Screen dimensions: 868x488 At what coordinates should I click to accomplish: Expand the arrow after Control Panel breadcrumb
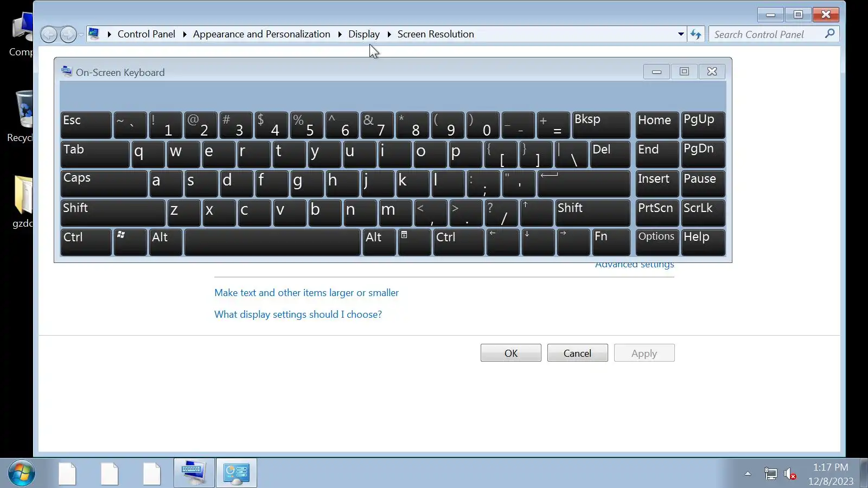(184, 34)
